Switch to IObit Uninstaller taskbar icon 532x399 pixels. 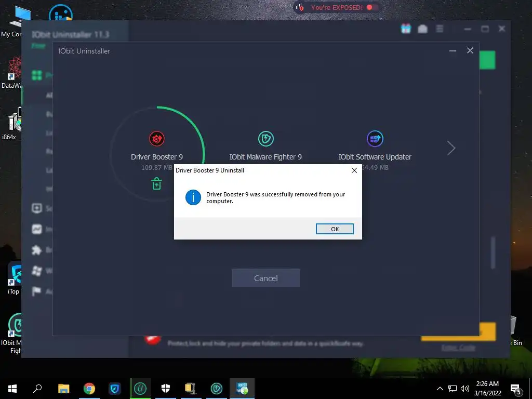pos(140,389)
